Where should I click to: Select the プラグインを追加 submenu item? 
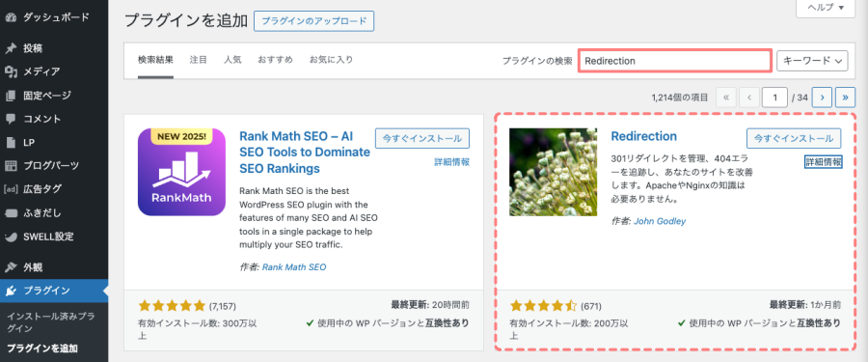click(42, 348)
